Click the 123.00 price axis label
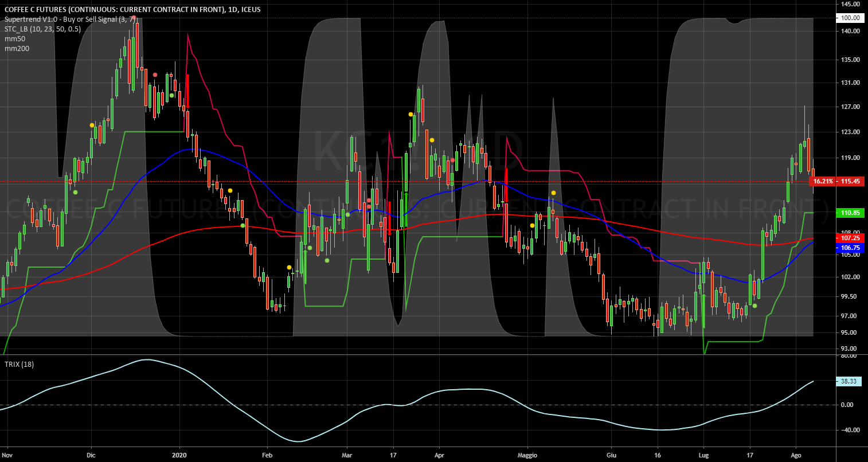The height and width of the screenshot is (462, 868). [x=851, y=132]
